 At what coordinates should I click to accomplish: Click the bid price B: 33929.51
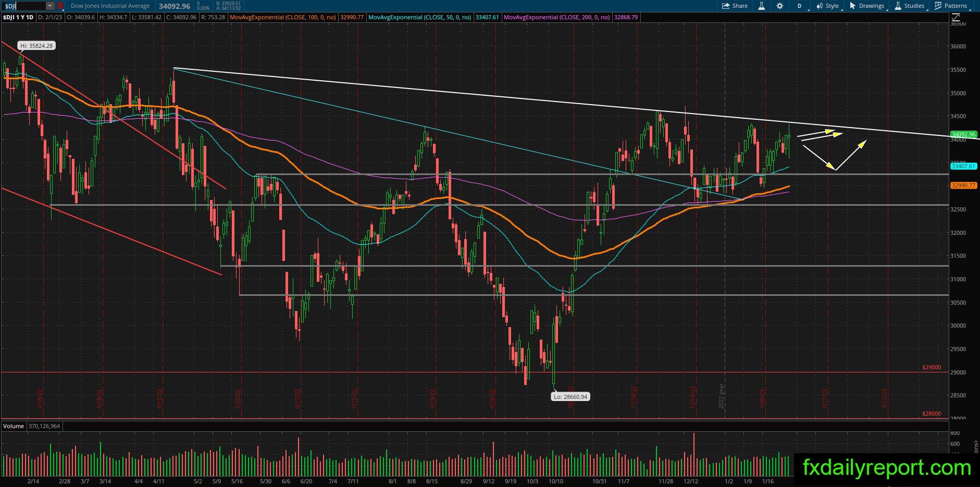pyautogui.click(x=228, y=3)
